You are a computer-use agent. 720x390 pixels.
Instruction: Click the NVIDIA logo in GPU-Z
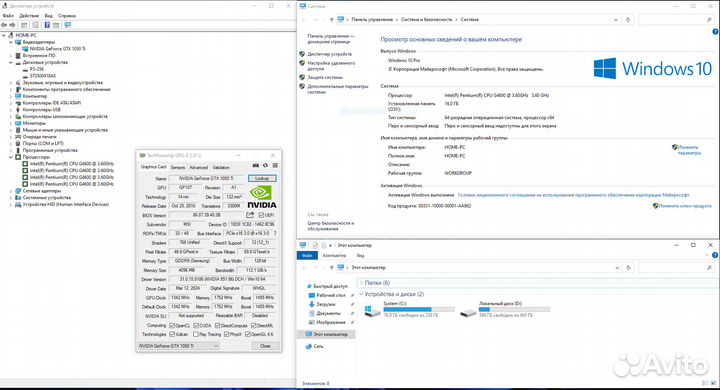pyautogui.click(x=262, y=197)
